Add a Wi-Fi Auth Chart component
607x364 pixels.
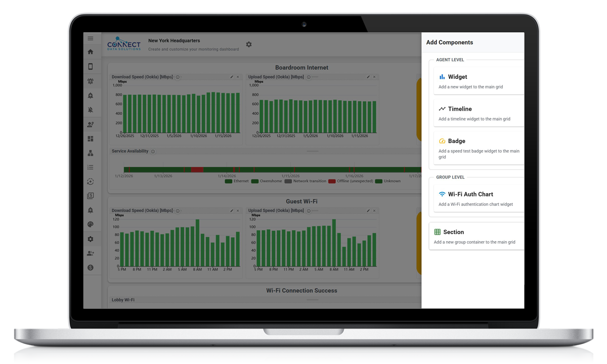tap(478, 199)
